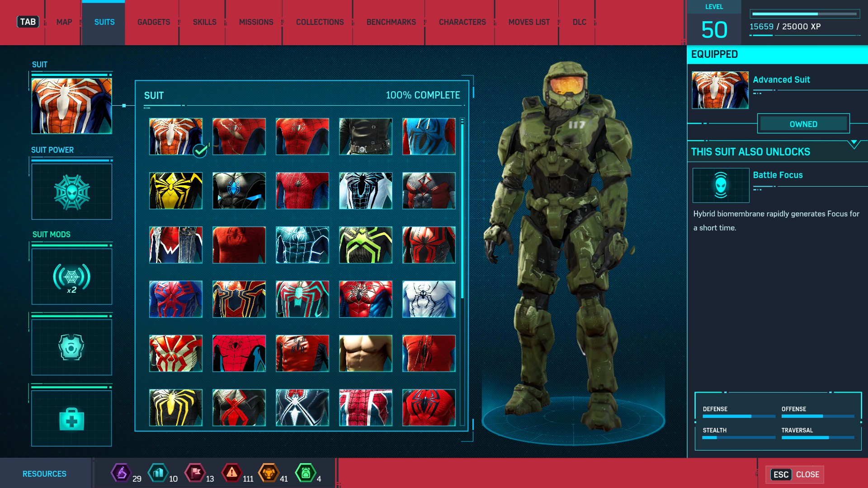
Task: Click the suit grid vertical scrollbar
Action: tap(462, 208)
